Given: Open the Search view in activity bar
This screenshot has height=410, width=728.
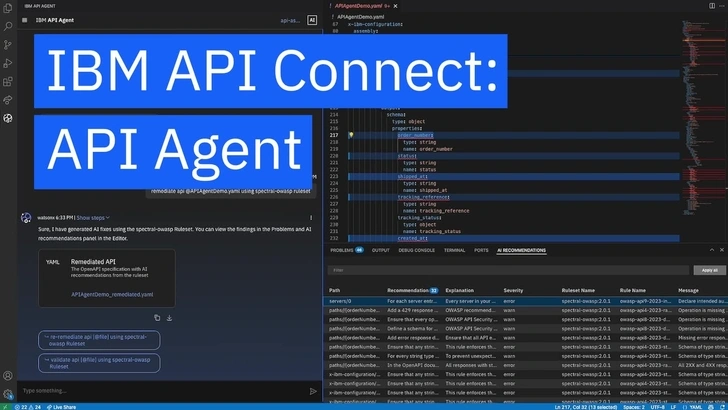Looking at the screenshot, I should (8, 26).
